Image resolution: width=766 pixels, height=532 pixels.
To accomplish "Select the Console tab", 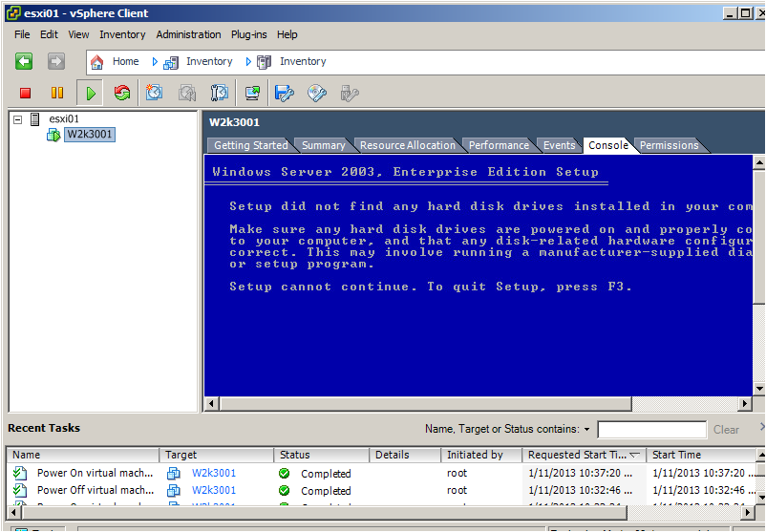I will coord(608,145).
